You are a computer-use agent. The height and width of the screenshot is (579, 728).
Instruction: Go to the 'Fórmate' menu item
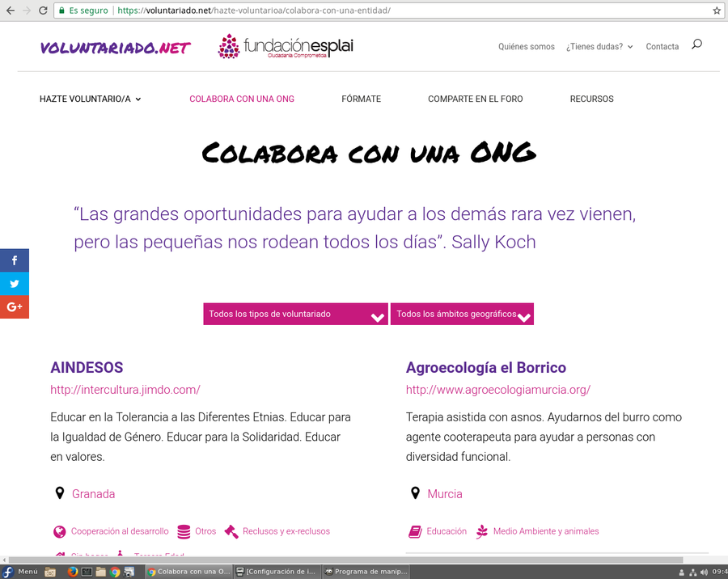coord(361,99)
